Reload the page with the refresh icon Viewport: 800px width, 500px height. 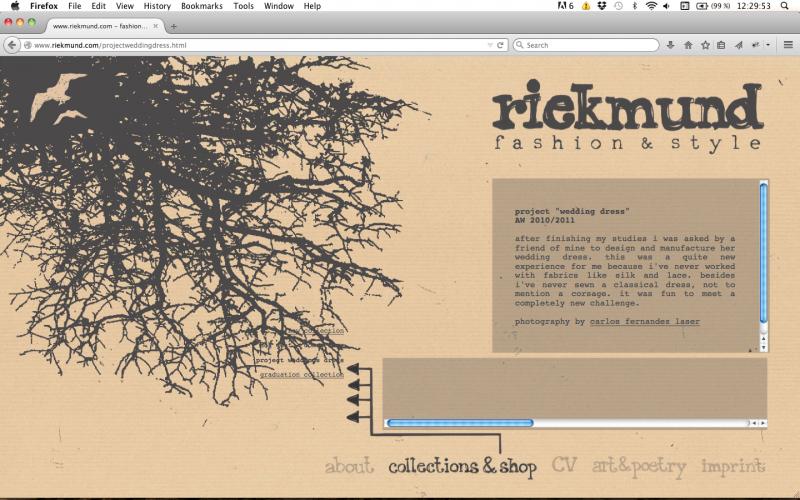(x=500, y=45)
